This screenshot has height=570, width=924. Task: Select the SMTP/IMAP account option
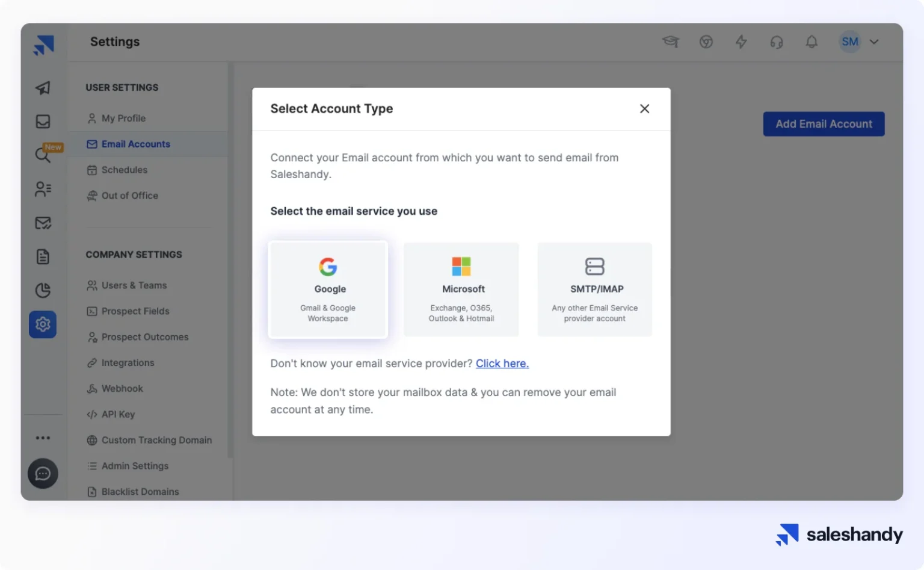[594, 289]
